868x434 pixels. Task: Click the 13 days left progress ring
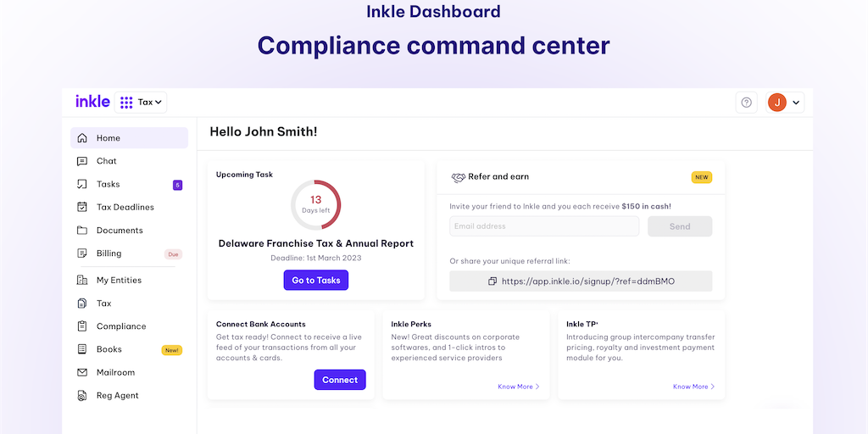tap(315, 204)
